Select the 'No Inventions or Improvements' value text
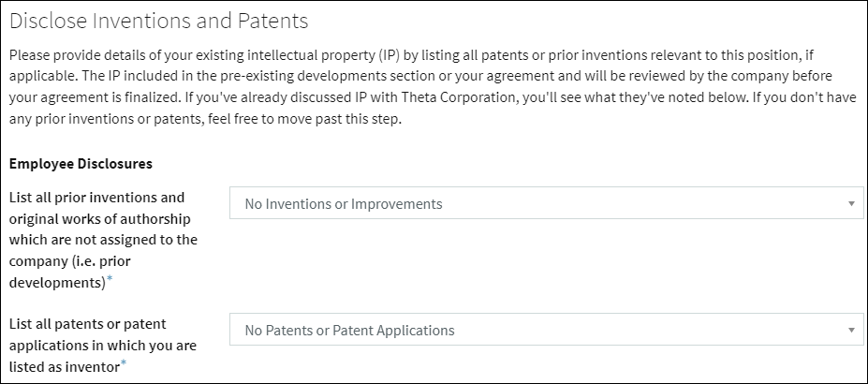 (343, 203)
